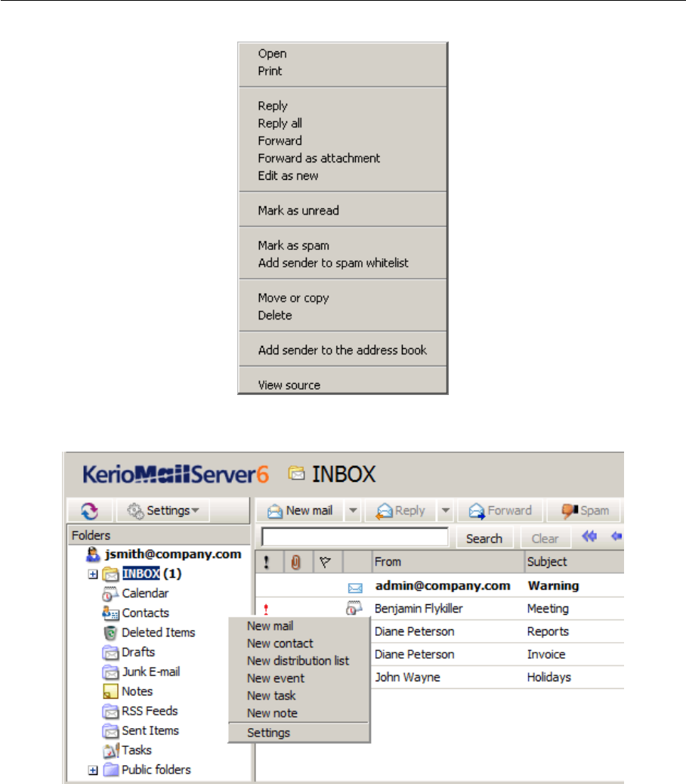686x784 pixels.
Task: Open the Reply dropdown arrow
Action: tap(446, 511)
